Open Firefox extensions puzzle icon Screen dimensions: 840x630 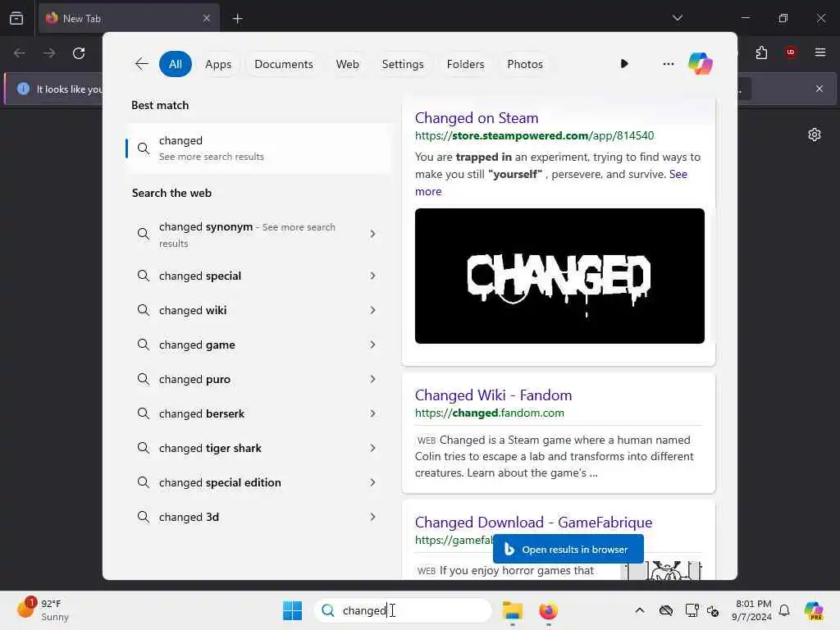point(761,52)
